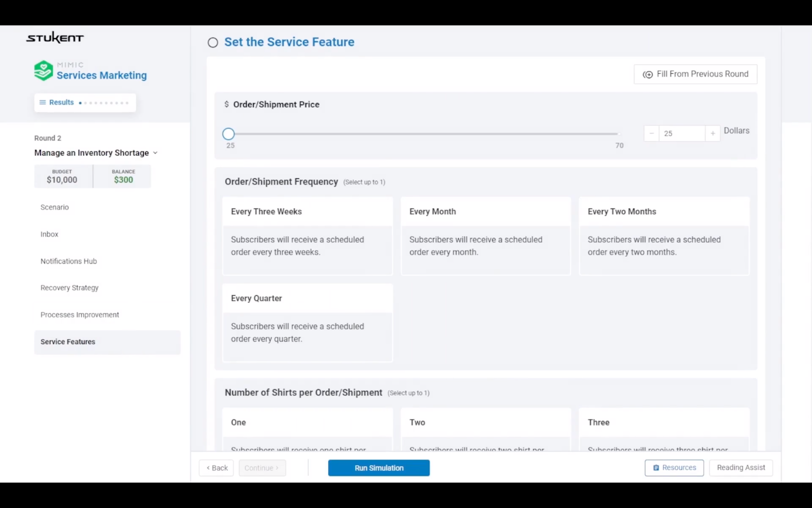
Task: Click the dollar sign icon by Order/Shipment Price
Action: point(226,105)
